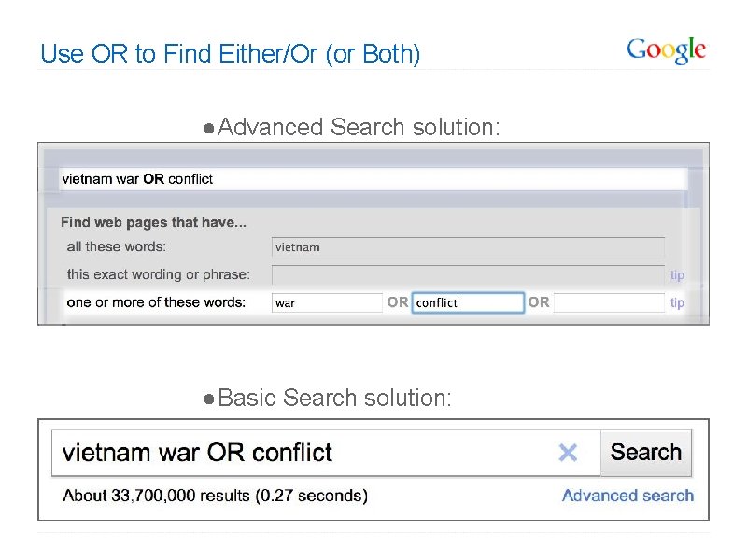The width and height of the screenshot is (747, 560).
Task: Open the tip link beside the OR fields
Action: coord(677,302)
